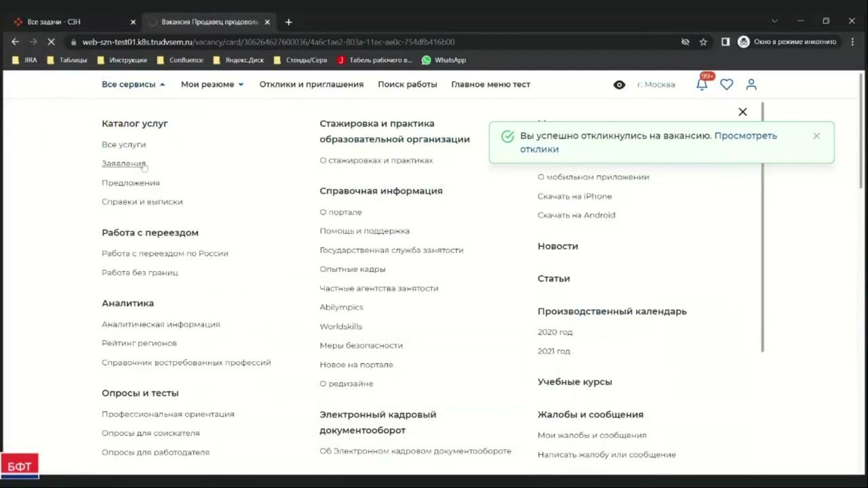Close the Все задачи tab

[133, 22]
